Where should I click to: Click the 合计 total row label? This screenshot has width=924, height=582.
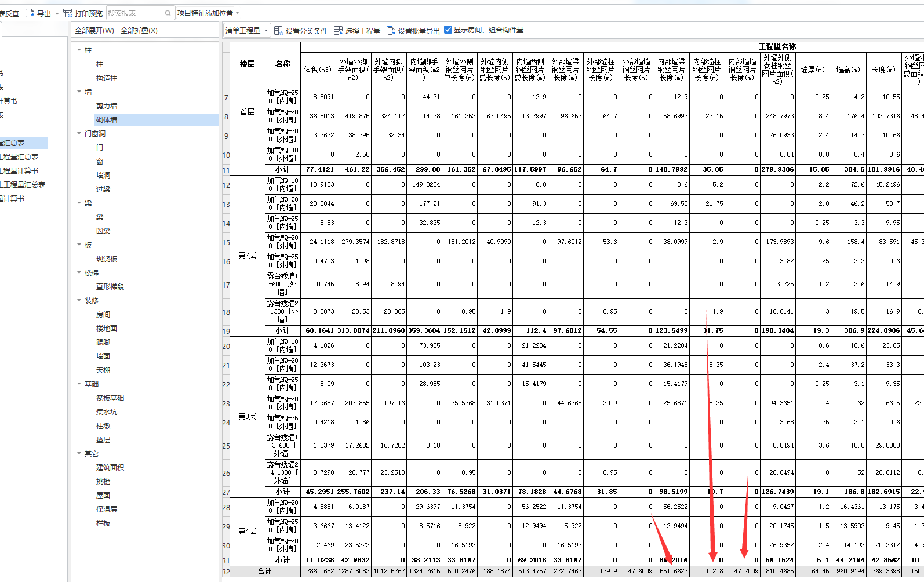pos(265,571)
